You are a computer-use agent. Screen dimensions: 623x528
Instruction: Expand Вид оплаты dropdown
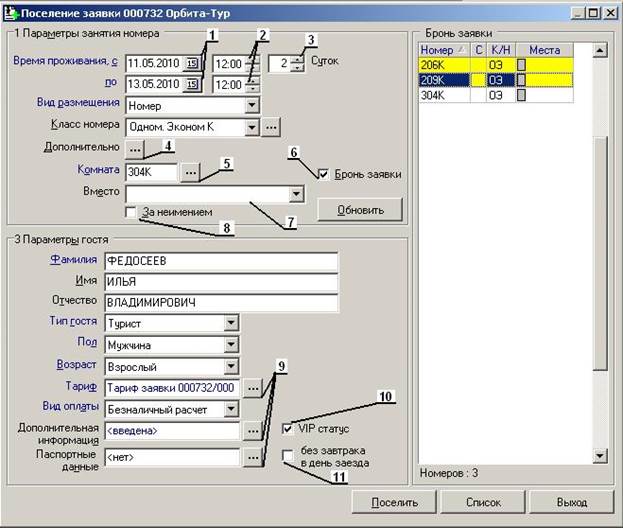(231, 409)
